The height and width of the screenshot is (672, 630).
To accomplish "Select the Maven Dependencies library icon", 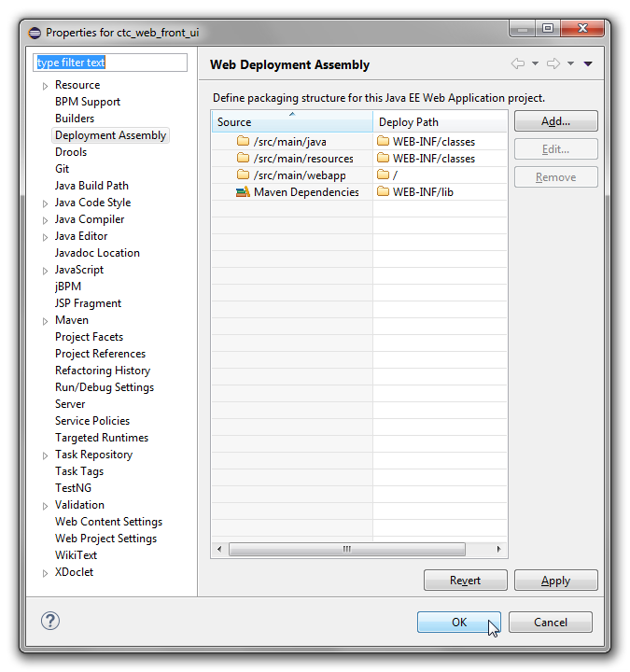I will (x=243, y=192).
